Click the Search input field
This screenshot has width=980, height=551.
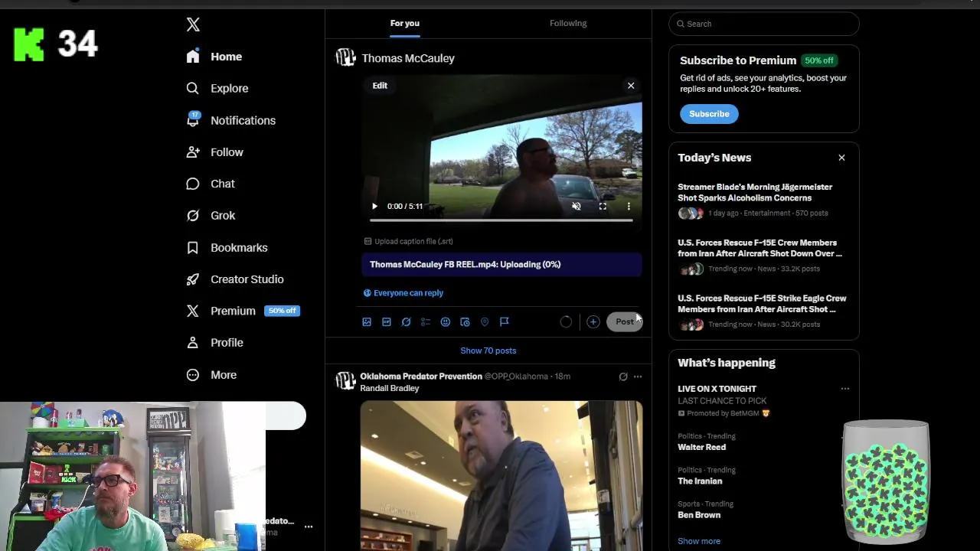(764, 24)
